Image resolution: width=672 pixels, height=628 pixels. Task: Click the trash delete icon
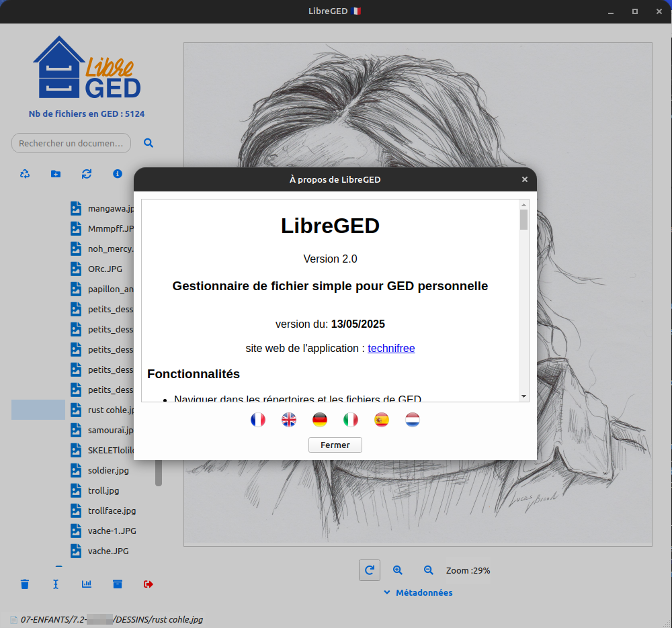click(x=25, y=584)
